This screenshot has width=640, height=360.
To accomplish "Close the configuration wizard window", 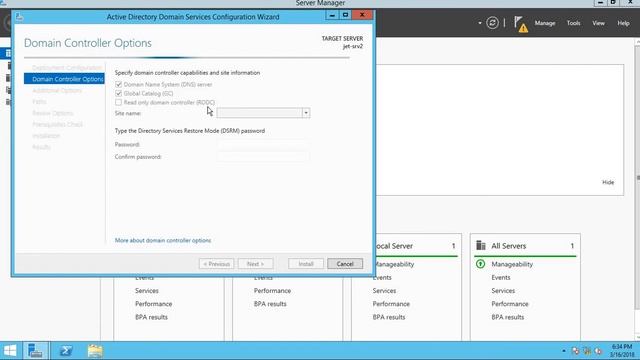I will (x=362, y=15).
